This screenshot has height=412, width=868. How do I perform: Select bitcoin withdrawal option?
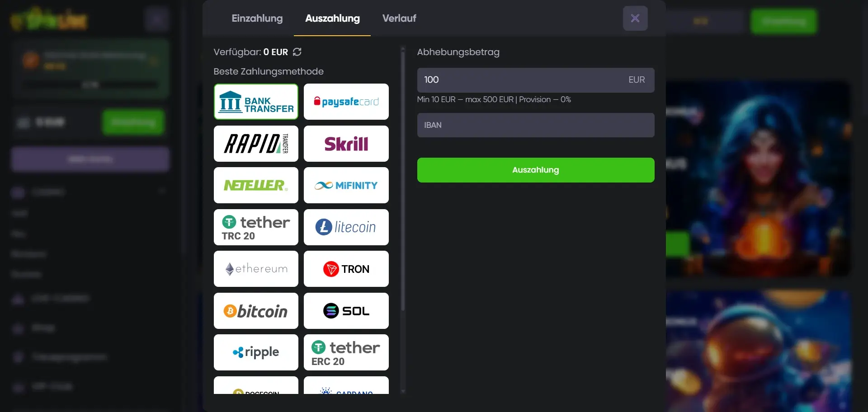coord(256,311)
